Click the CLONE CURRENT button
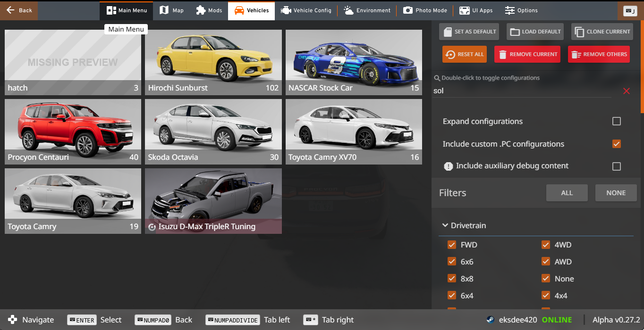This screenshot has width=644, height=330. pyautogui.click(x=602, y=32)
